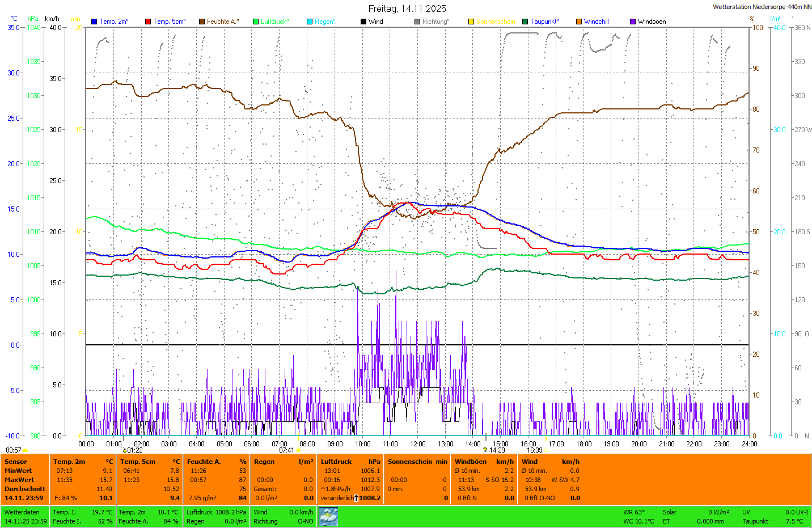This screenshot has height=528, width=812.
Task: Click the red Temp. 5cm legend square
Action: coord(148,22)
